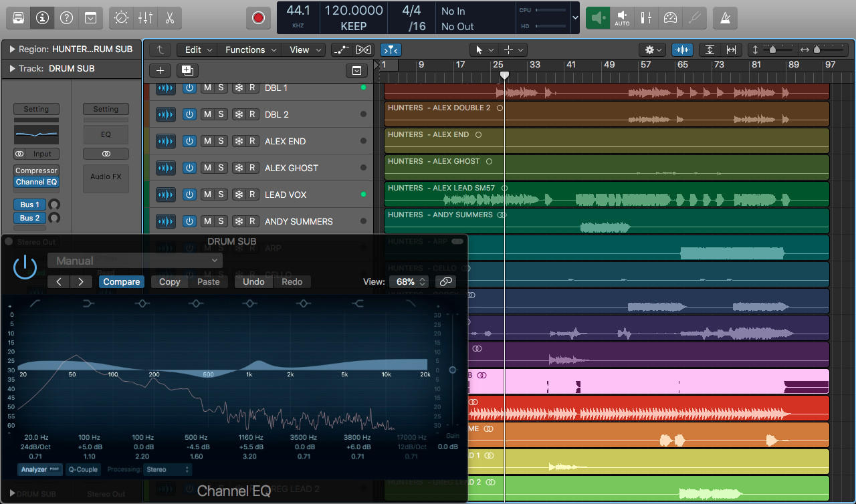Toggle the Metronome click icon

[x=725, y=18]
